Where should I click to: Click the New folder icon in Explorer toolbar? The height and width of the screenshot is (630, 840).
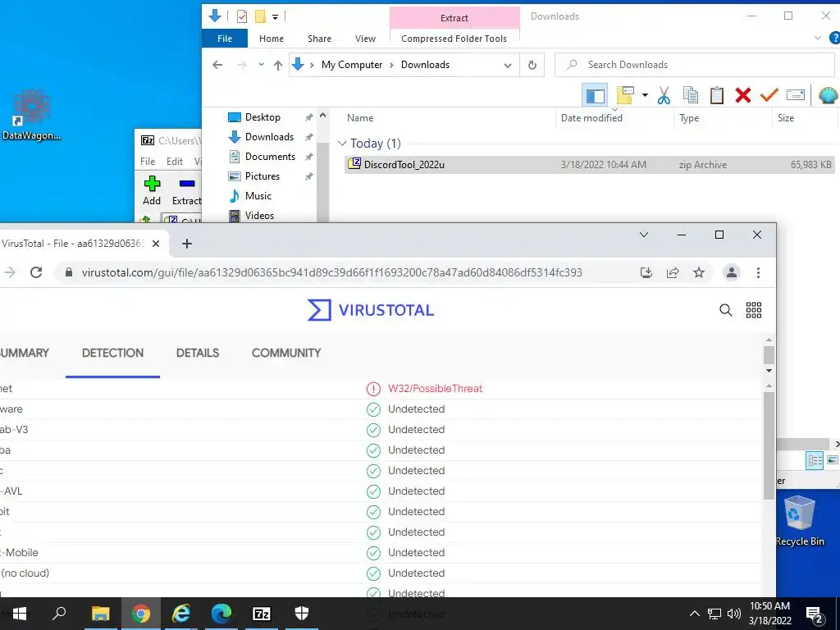pyautogui.click(x=626, y=95)
